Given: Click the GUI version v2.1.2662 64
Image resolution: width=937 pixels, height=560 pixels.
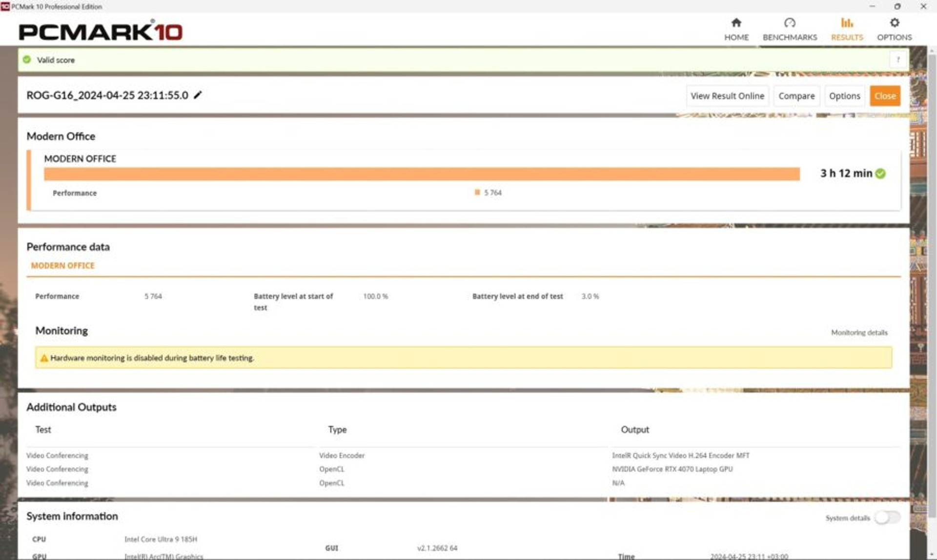Looking at the screenshot, I should (x=437, y=548).
